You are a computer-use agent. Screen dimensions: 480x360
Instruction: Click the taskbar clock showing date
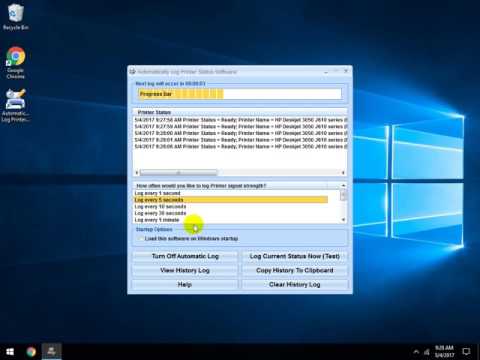(444, 351)
